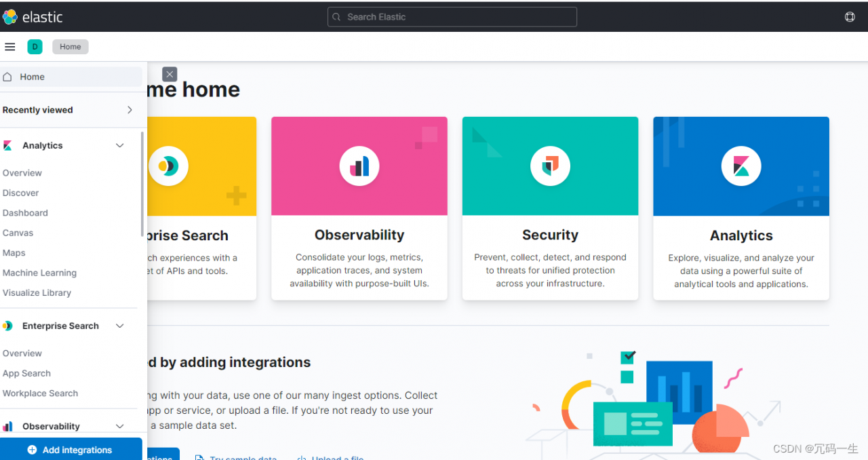
Task: Click the Enterprise Search section heading
Action: coord(60,326)
